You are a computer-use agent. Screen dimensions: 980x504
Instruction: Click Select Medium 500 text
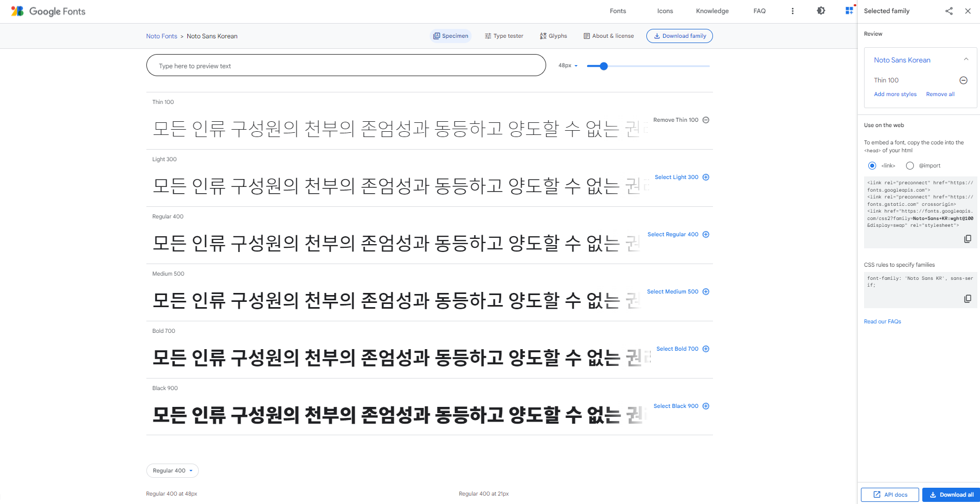click(673, 291)
